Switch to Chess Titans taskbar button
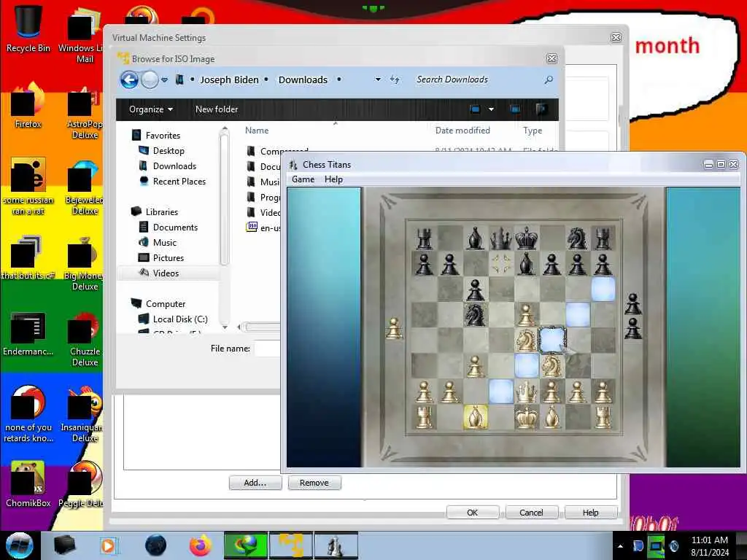 tap(336, 545)
